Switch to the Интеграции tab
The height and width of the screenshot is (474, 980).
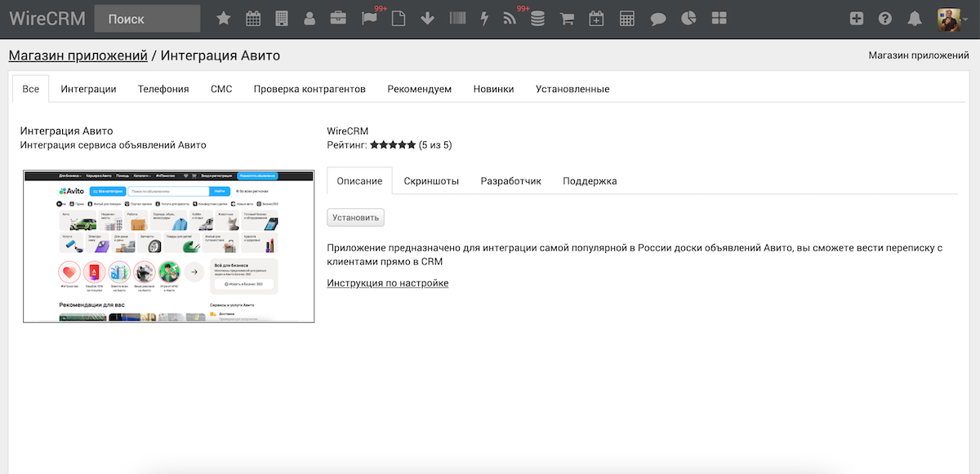tap(88, 89)
